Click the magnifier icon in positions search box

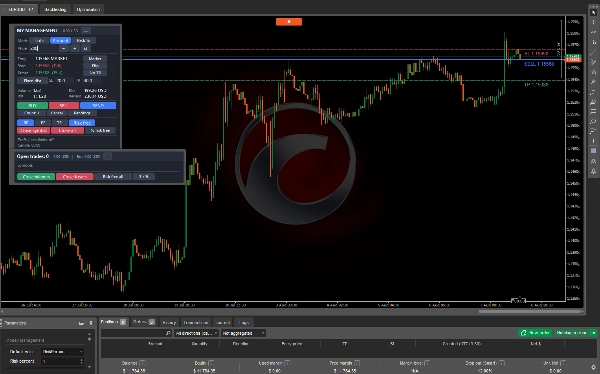pyautogui.click(x=168, y=333)
